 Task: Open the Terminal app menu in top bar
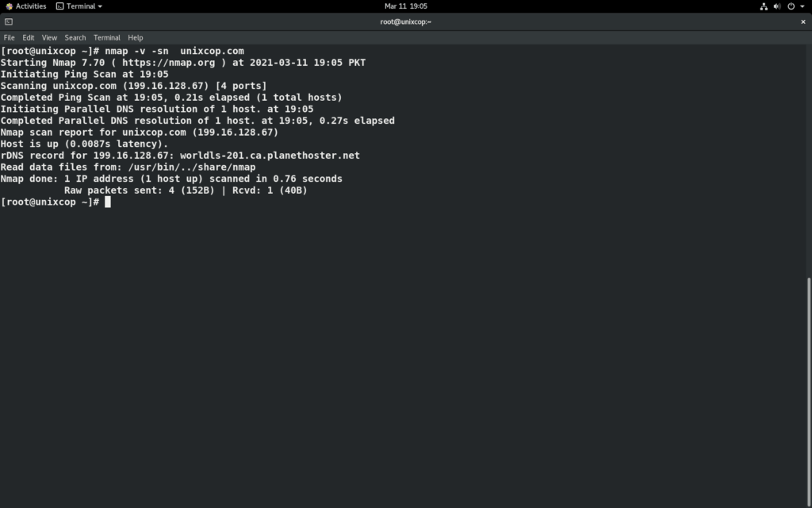coord(79,6)
